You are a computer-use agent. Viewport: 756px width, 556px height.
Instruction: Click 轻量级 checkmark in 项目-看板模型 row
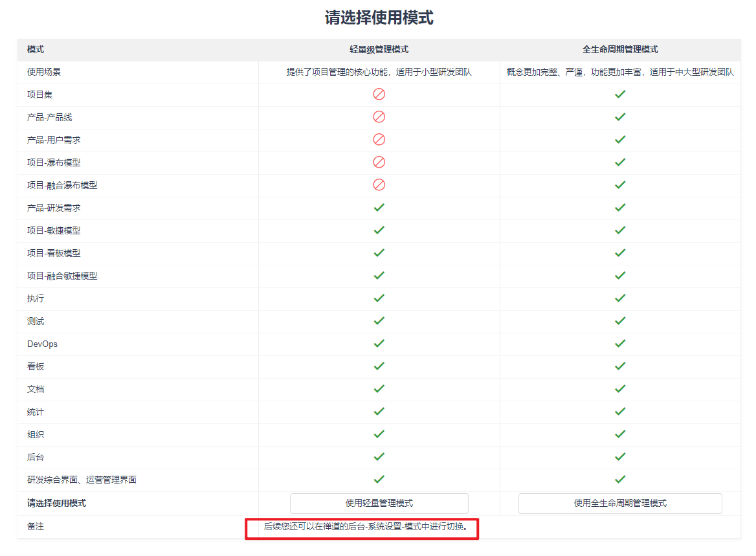click(x=379, y=252)
